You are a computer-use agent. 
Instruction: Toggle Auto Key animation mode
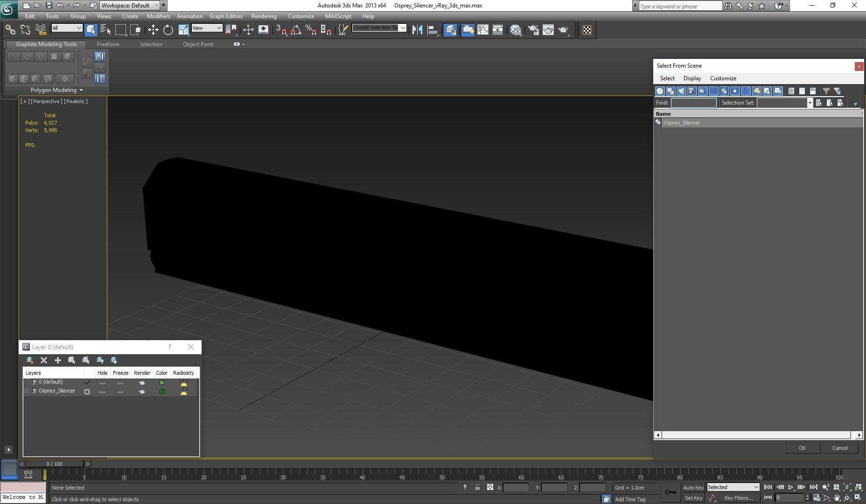coord(693,488)
